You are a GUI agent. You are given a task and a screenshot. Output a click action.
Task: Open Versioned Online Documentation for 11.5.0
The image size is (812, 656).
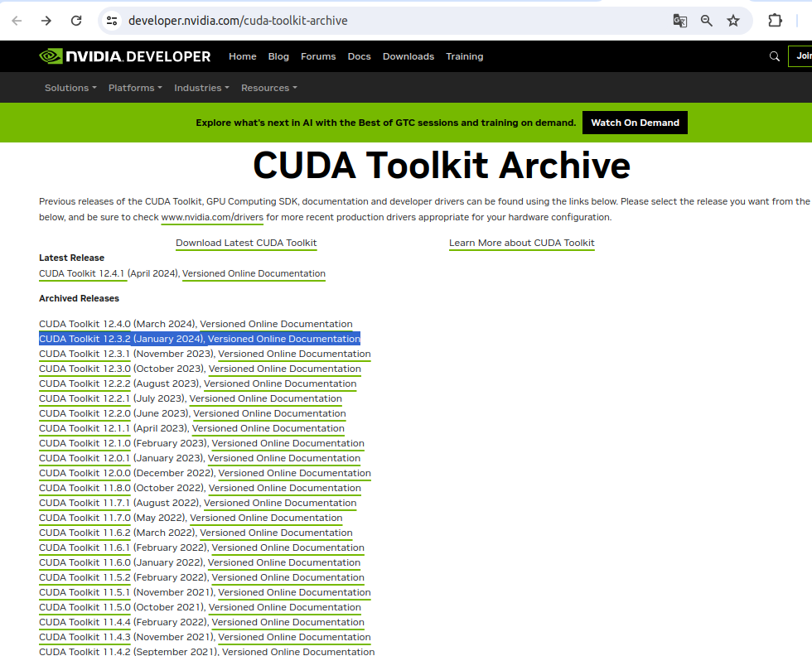[x=285, y=607]
